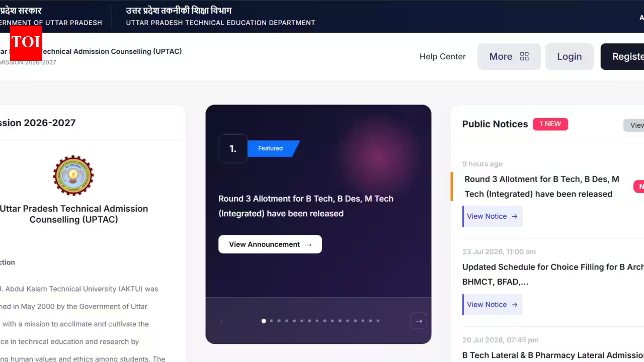Expand the More menu
This screenshot has height=362, width=644.
[x=509, y=56]
